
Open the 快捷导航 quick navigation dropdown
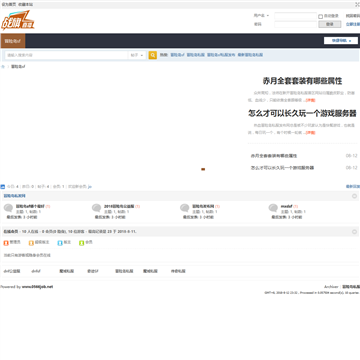341,41
